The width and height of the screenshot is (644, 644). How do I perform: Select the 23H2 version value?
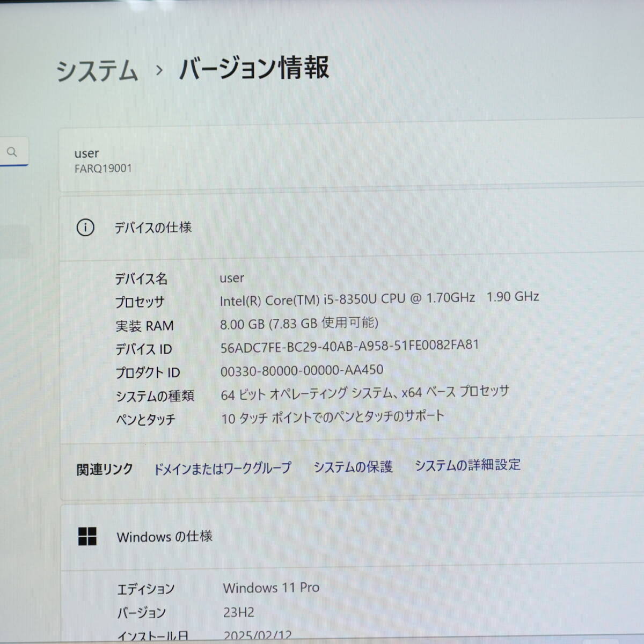[x=239, y=612]
